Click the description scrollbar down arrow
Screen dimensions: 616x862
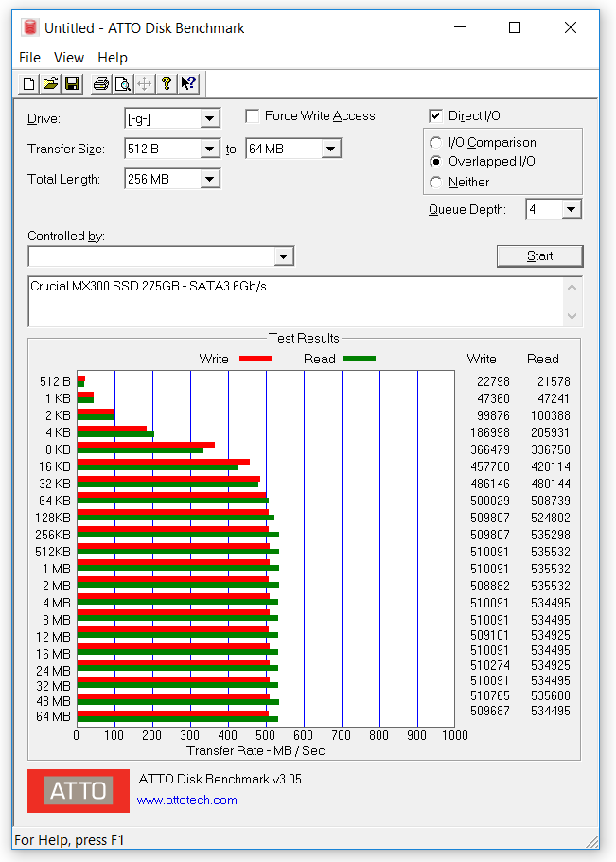[x=572, y=316]
